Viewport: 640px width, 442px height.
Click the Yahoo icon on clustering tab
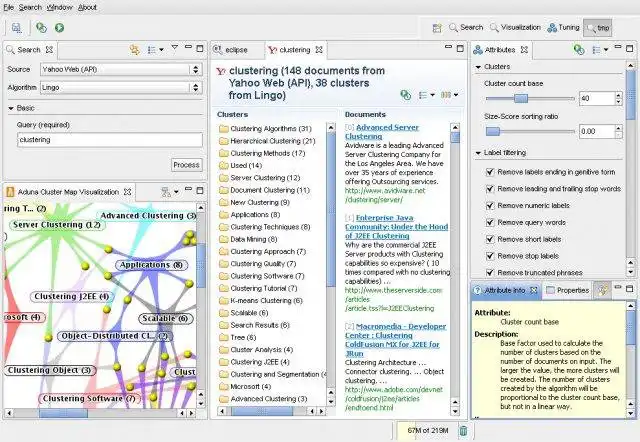[272, 49]
